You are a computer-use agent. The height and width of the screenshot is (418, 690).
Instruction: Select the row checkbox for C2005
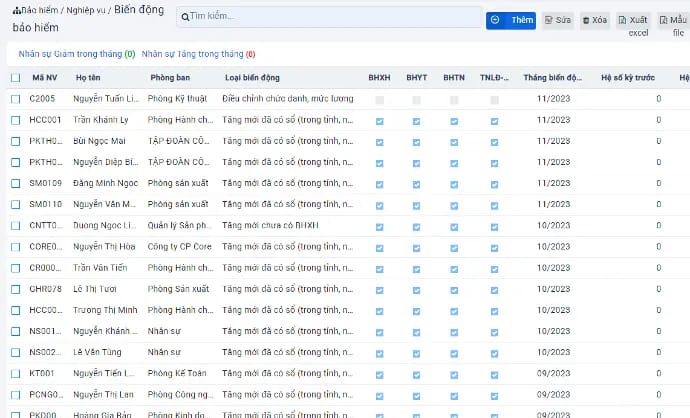15,99
